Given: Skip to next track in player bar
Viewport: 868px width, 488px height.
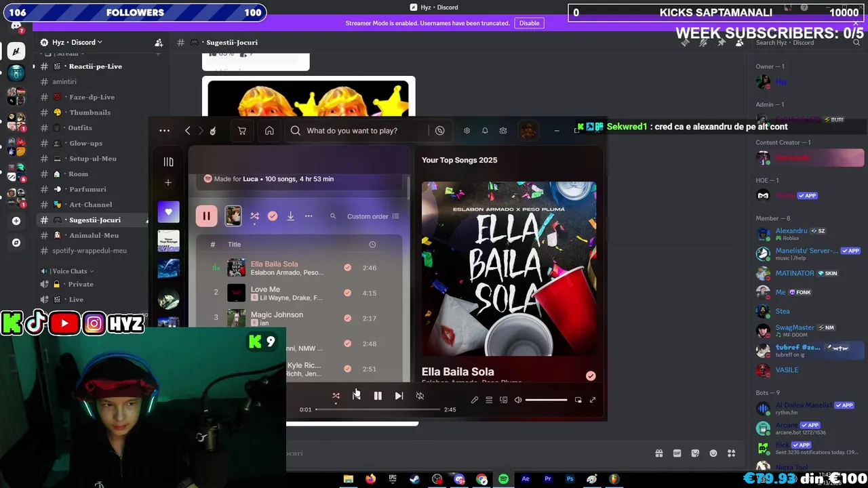Looking at the screenshot, I should pos(399,396).
